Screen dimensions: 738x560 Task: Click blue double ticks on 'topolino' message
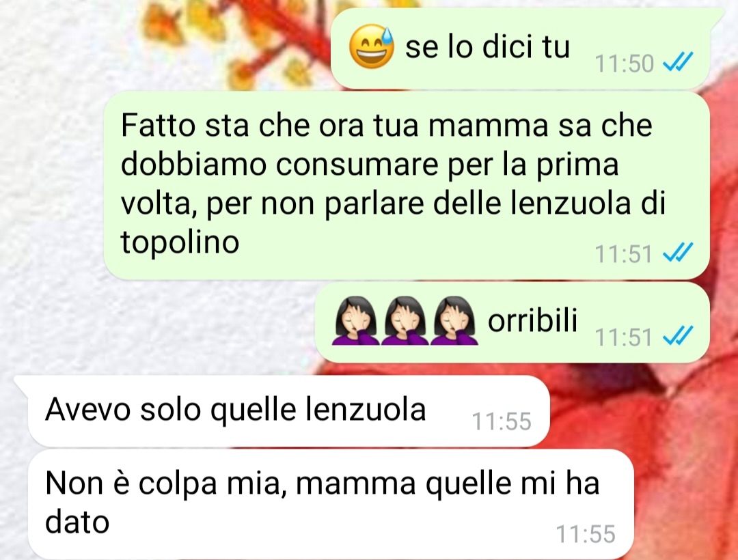click(x=678, y=253)
